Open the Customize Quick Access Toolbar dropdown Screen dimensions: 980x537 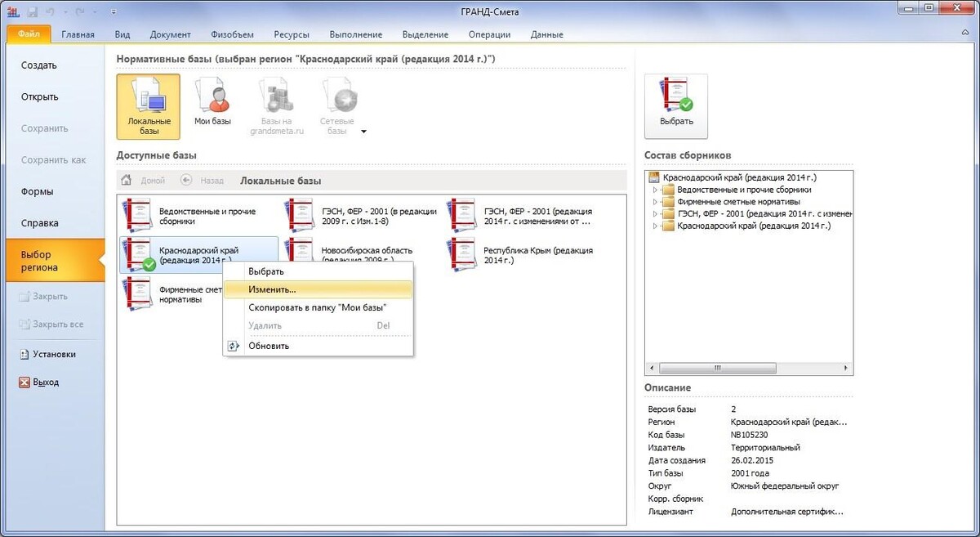click(x=112, y=11)
